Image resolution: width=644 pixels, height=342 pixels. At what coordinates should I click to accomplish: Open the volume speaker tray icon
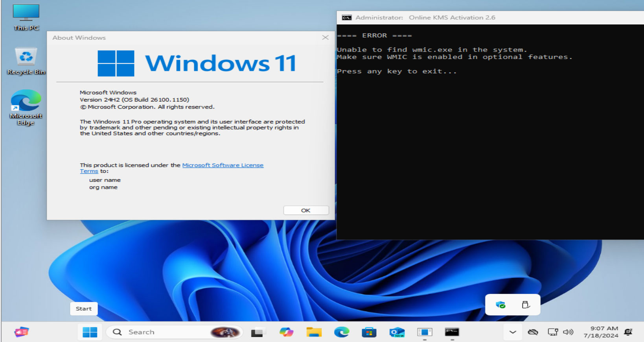click(568, 332)
